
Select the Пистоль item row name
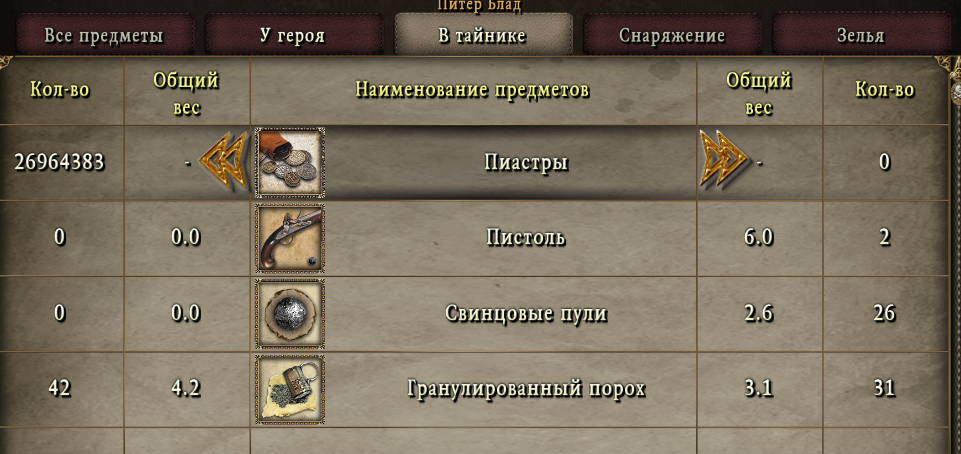(526, 238)
